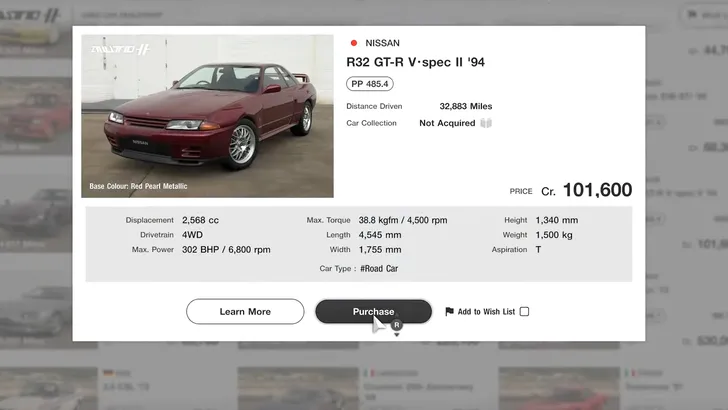
Task: Click the Car Collection book icon
Action: point(486,123)
